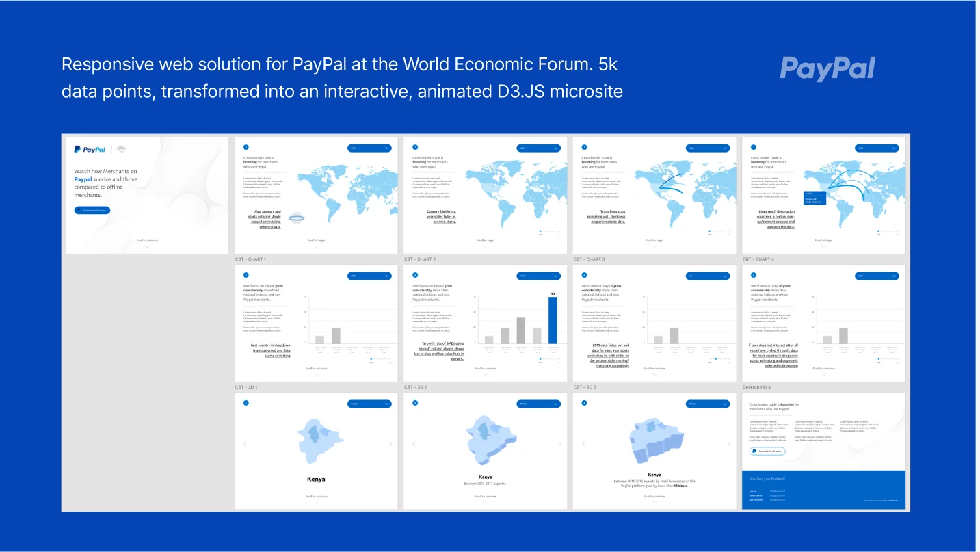Image resolution: width=980 pixels, height=552 pixels.
Task: Click the rotating globe icon beside 'Map appears' note
Action: pos(297,218)
